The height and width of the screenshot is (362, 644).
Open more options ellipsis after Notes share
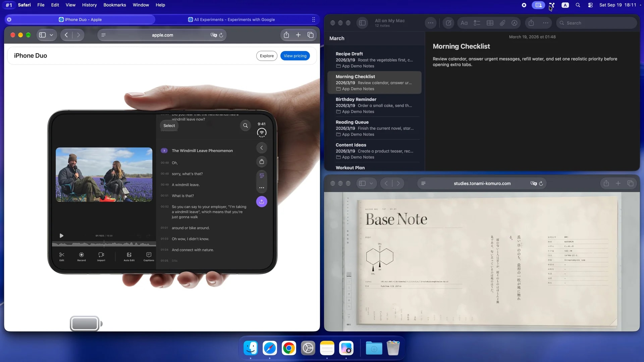[546, 23]
